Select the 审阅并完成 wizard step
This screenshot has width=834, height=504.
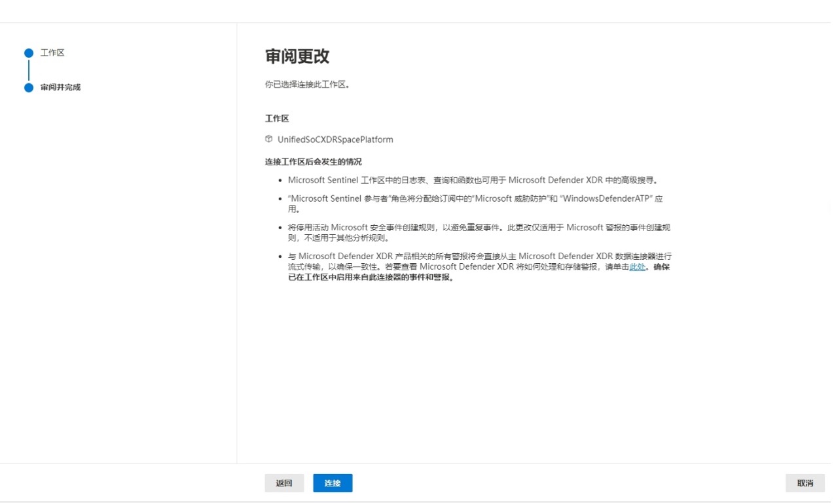(x=60, y=87)
